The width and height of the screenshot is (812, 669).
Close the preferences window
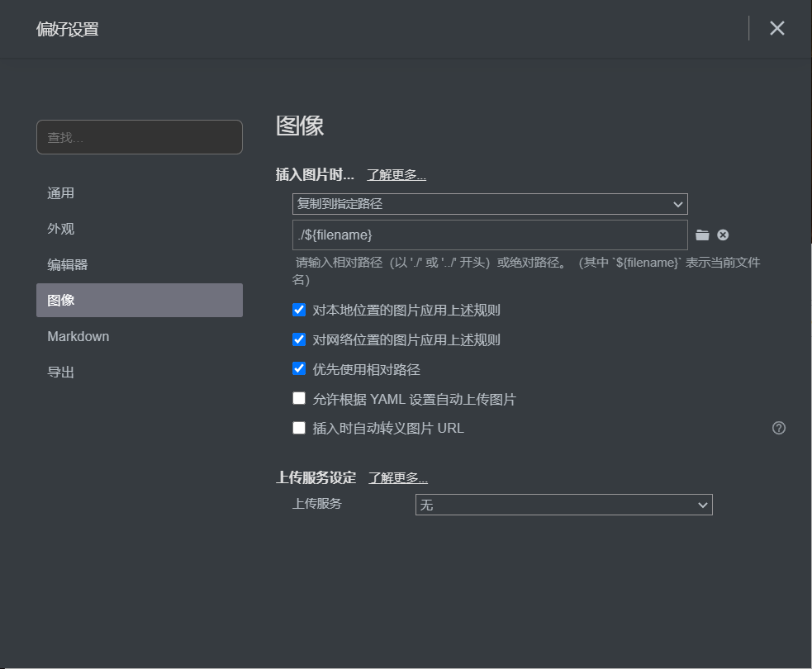pos(776,27)
